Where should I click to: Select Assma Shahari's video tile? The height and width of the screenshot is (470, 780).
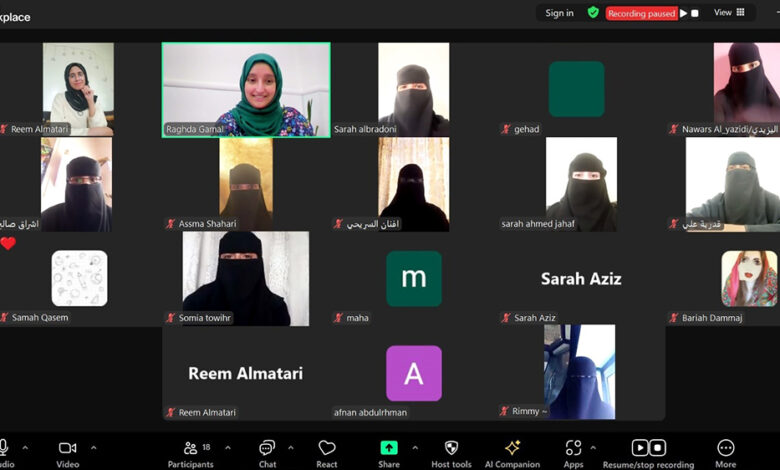[246, 184]
